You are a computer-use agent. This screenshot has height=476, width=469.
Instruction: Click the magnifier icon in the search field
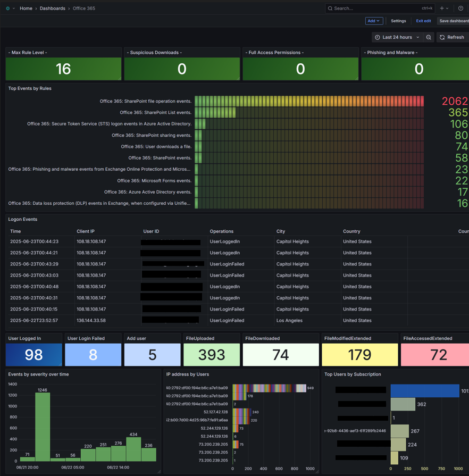[x=330, y=9]
